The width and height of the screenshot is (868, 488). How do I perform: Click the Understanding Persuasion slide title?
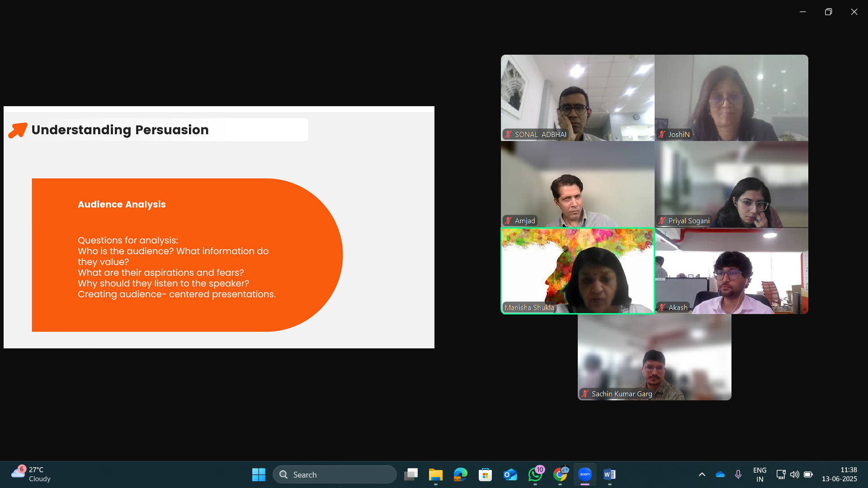click(120, 130)
